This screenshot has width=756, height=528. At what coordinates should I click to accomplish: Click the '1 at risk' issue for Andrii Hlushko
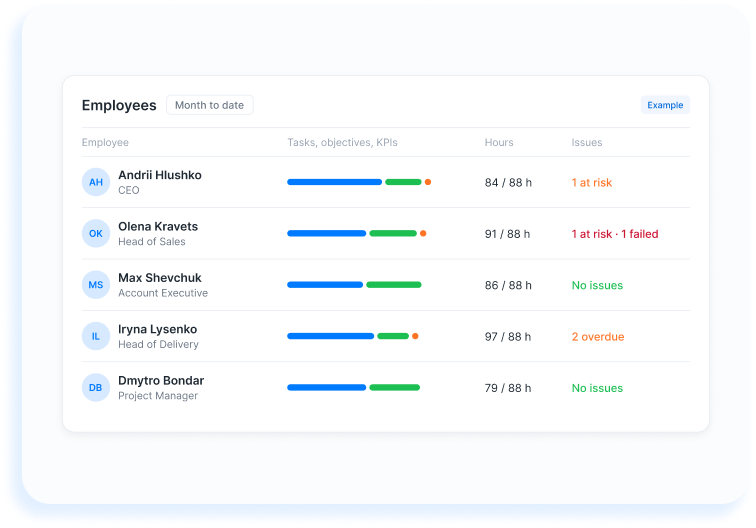(x=592, y=183)
